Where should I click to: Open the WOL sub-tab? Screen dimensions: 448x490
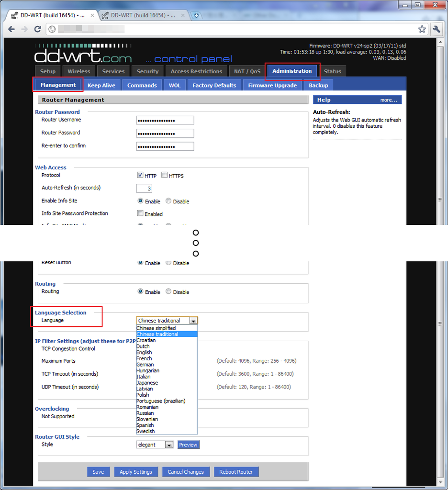coord(175,85)
